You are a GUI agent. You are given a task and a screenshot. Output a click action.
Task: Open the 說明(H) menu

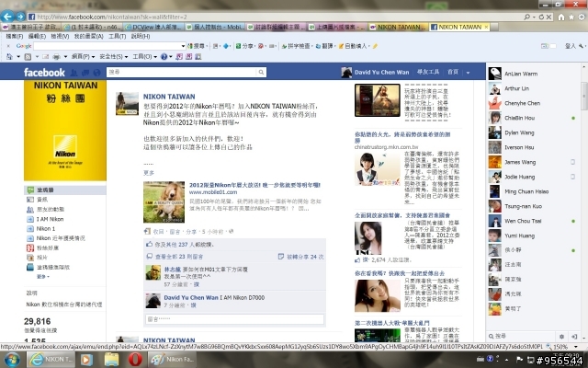point(141,36)
